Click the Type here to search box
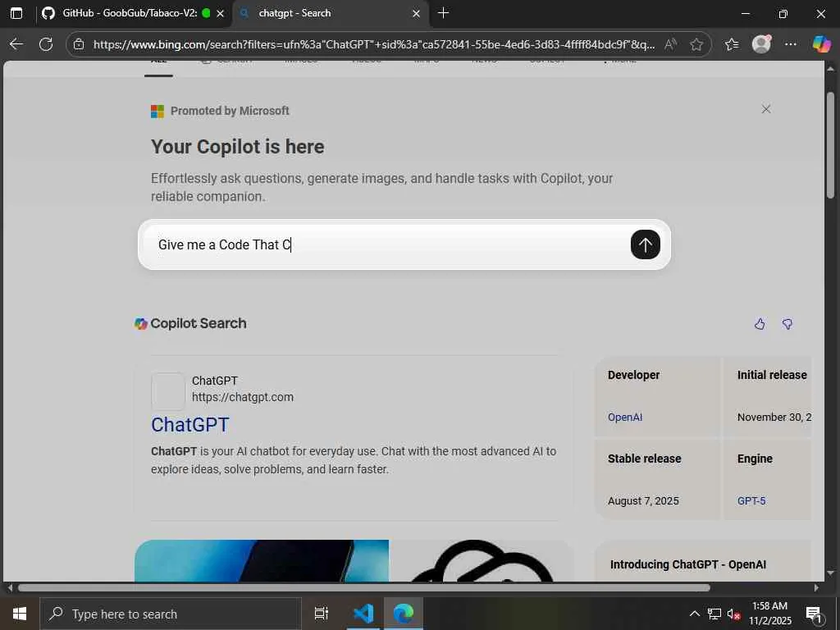The image size is (840, 630). pos(171,614)
